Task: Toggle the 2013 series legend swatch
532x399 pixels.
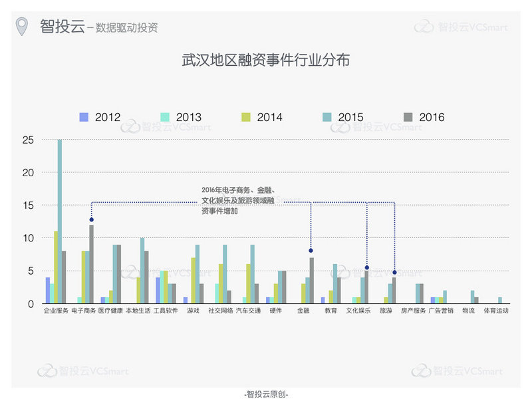Action: (x=165, y=117)
